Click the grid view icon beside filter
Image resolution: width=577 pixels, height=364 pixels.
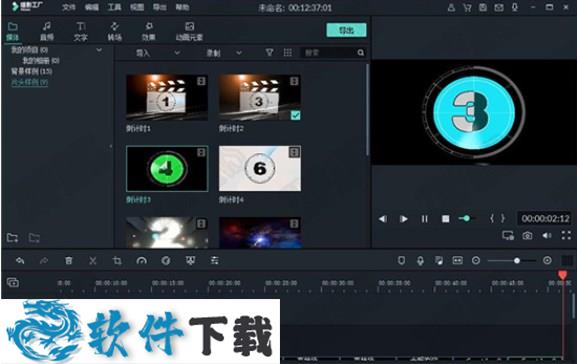(288, 53)
